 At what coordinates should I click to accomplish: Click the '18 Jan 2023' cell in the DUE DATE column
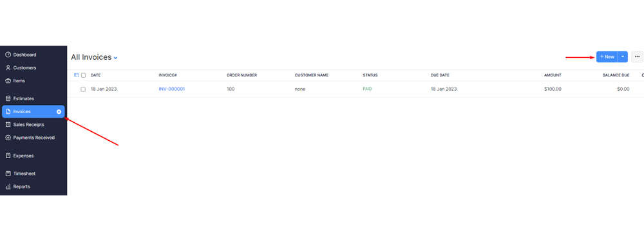444,89
